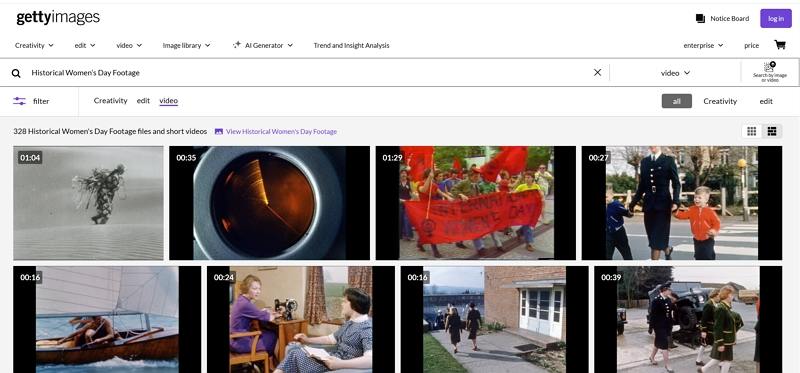The height and width of the screenshot is (373, 800).
Task: Click View Historical Women's Day Footage link
Action: tap(281, 131)
